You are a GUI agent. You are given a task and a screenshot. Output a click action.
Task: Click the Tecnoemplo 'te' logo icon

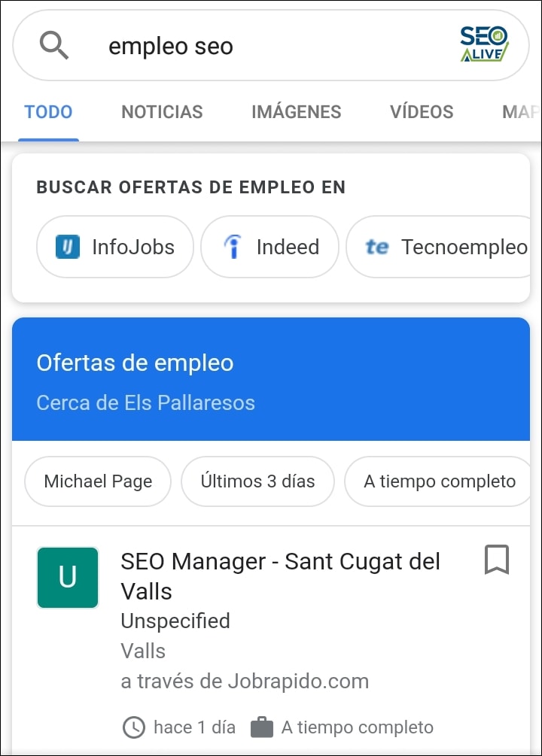click(x=377, y=247)
